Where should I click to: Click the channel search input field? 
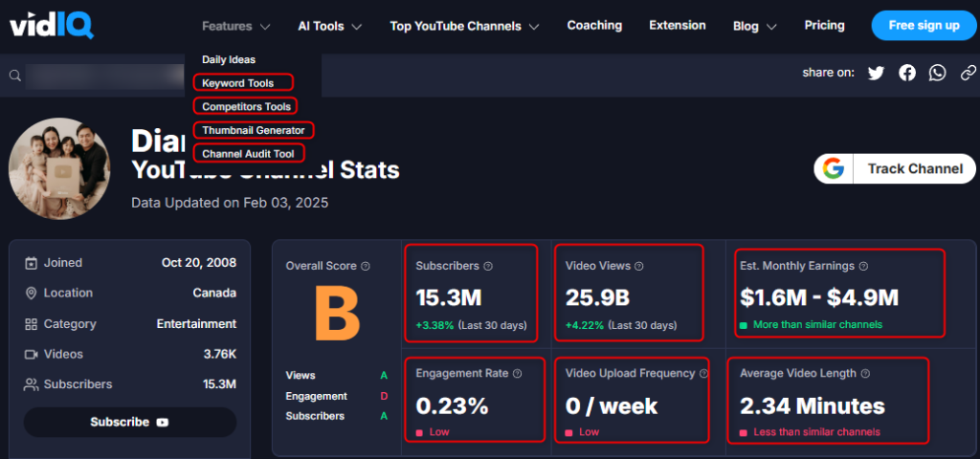(x=106, y=76)
